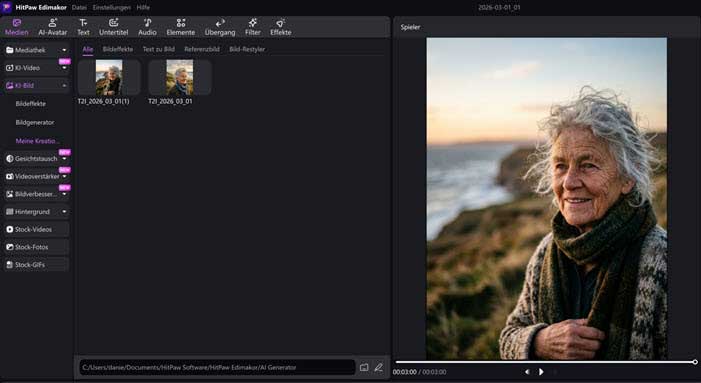Click the 00:03:00 elapsed time readout
This screenshot has width=701, height=383.
tap(405, 372)
